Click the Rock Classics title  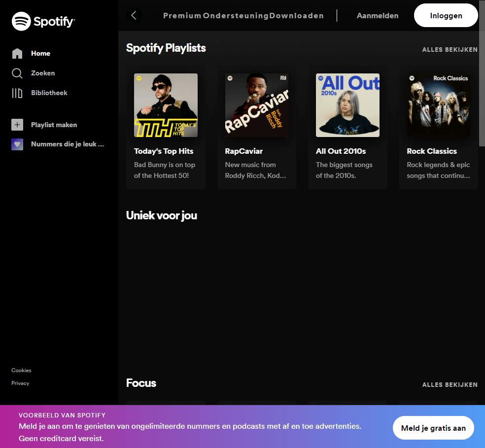pos(432,151)
